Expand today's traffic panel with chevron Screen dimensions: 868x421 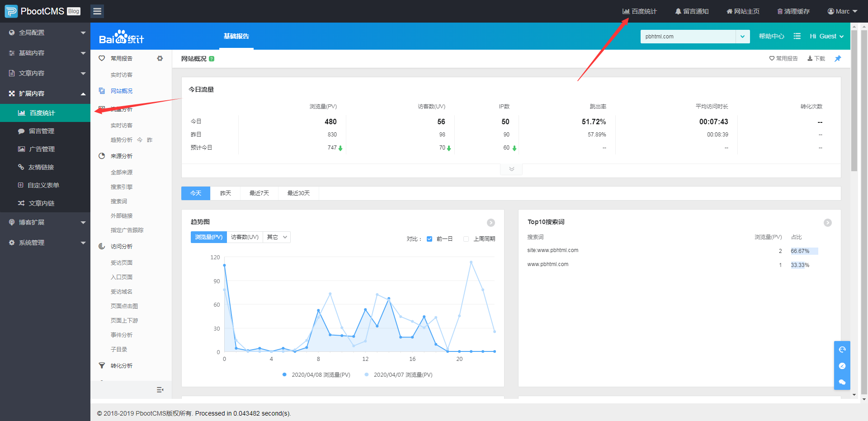coord(511,169)
